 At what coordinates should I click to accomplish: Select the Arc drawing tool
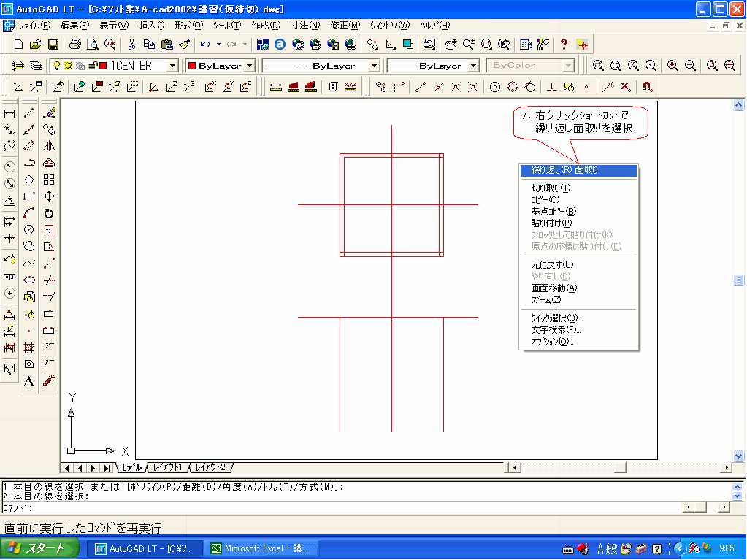[x=29, y=213]
